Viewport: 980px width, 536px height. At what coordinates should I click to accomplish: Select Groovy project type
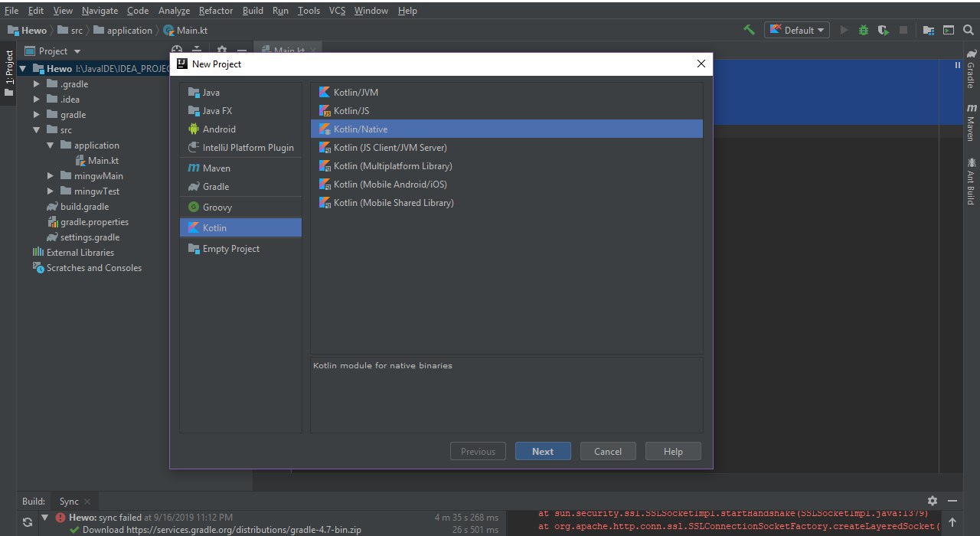point(240,207)
